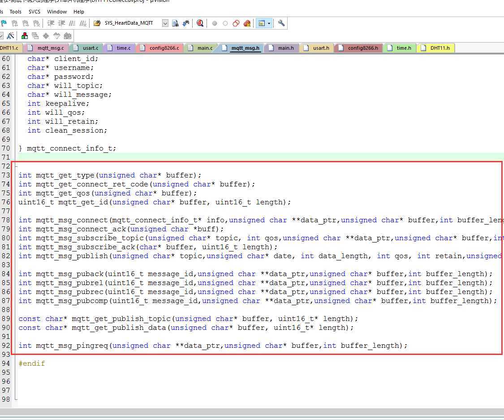The height and width of the screenshot is (420, 504).
Task: Open Options for Target magic wand icon
Action: coord(10,36)
